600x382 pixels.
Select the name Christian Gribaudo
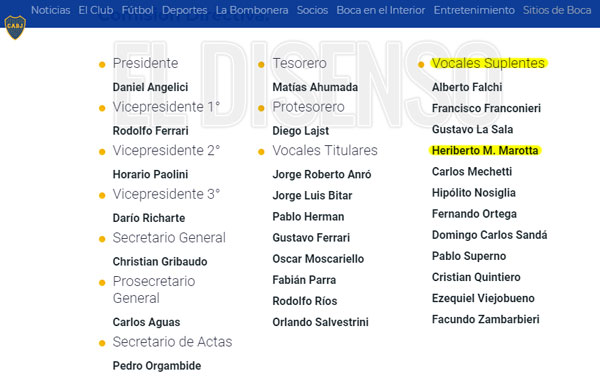click(160, 261)
